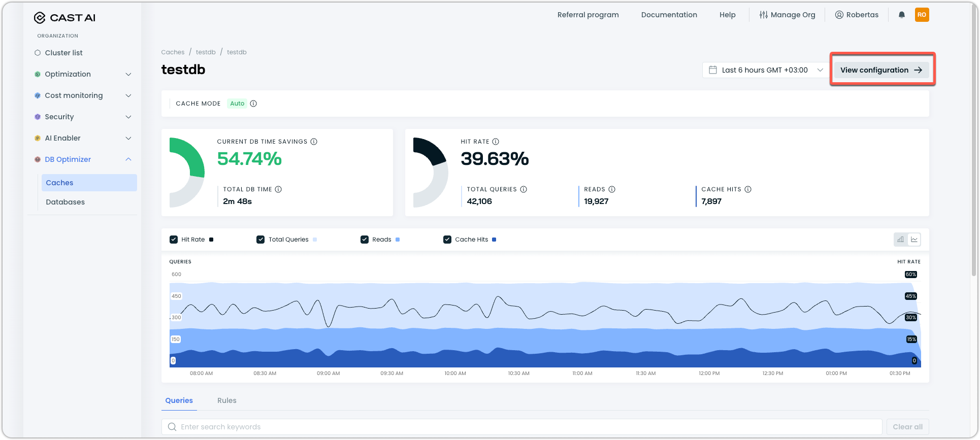Click info icon next to Current DB Time Savings
Screen dimensions: 980x440
click(x=314, y=142)
